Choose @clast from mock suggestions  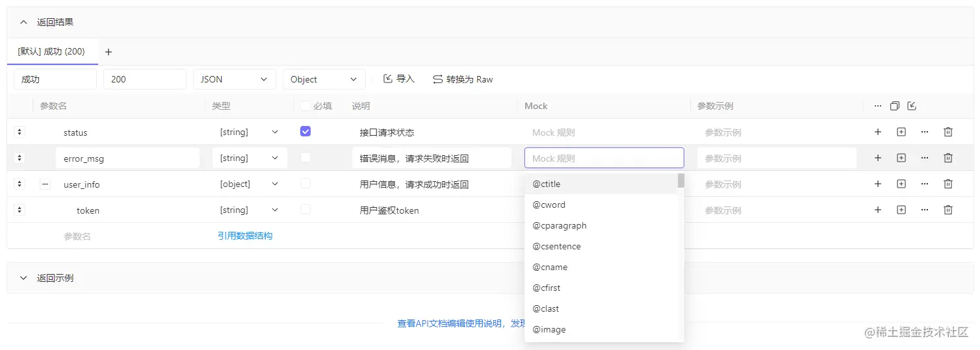[600, 308]
